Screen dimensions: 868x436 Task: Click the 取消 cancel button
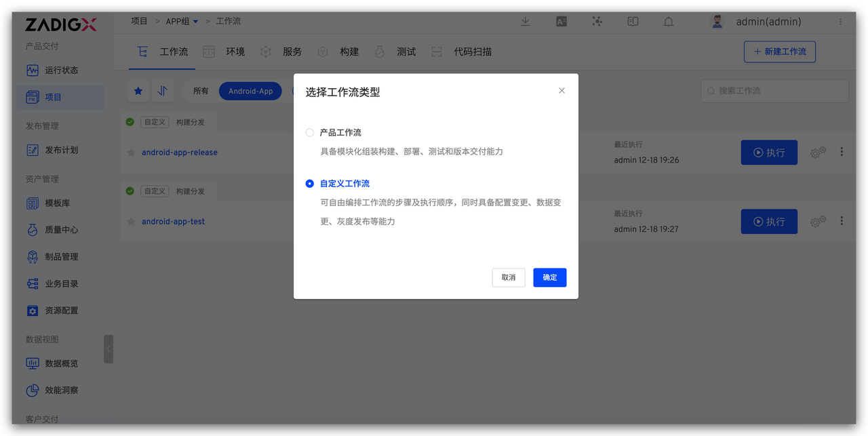[509, 277]
